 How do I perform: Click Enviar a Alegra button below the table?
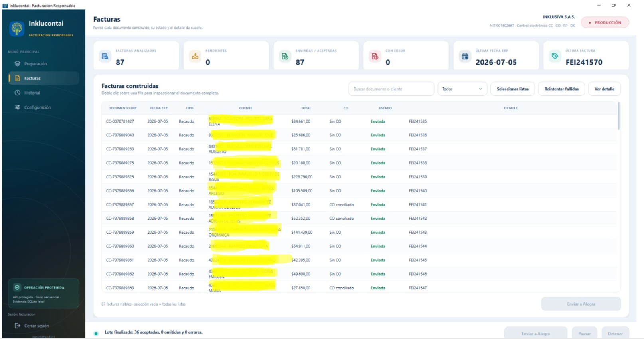[581, 304]
